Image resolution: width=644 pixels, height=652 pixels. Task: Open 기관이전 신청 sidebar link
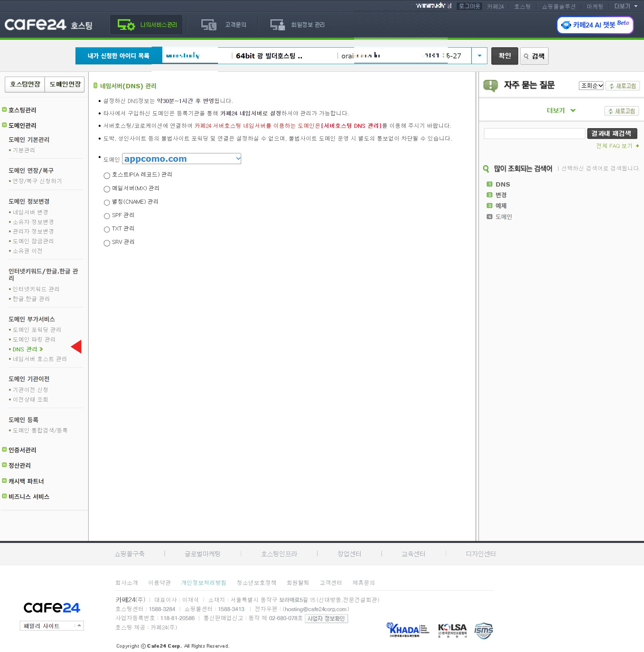pyautogui.click(x=31, y=390)
